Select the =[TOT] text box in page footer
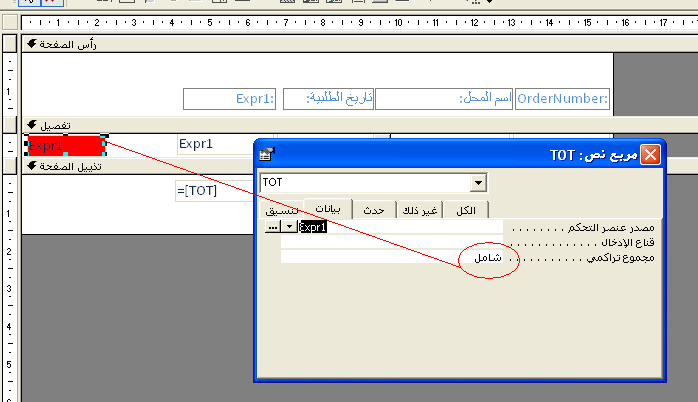Viewport: 698px width, 402px height. pyautogui.click(x=215, y=190)
